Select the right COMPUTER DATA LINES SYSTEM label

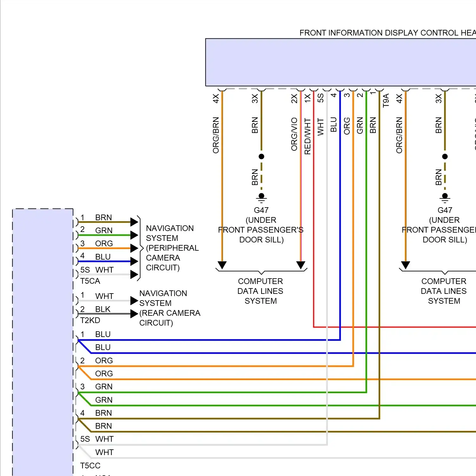(x=444, y=291)
